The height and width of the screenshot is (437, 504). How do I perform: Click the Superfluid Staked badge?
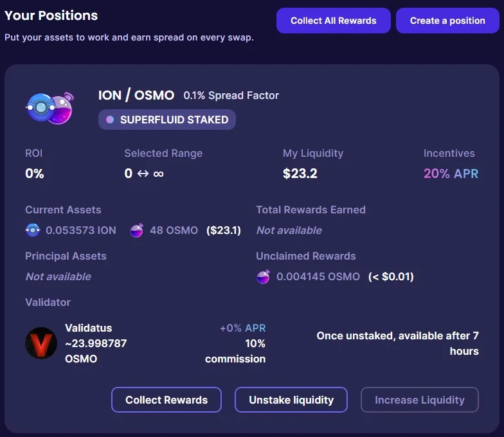coord(167,120)
